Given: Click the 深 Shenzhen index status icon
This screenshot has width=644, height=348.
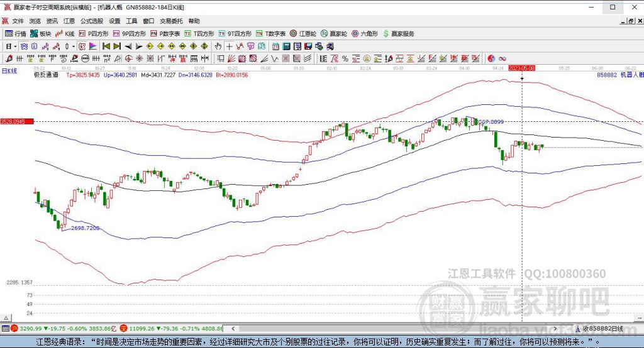Looking at the screenshot, I should coord(124,329).
